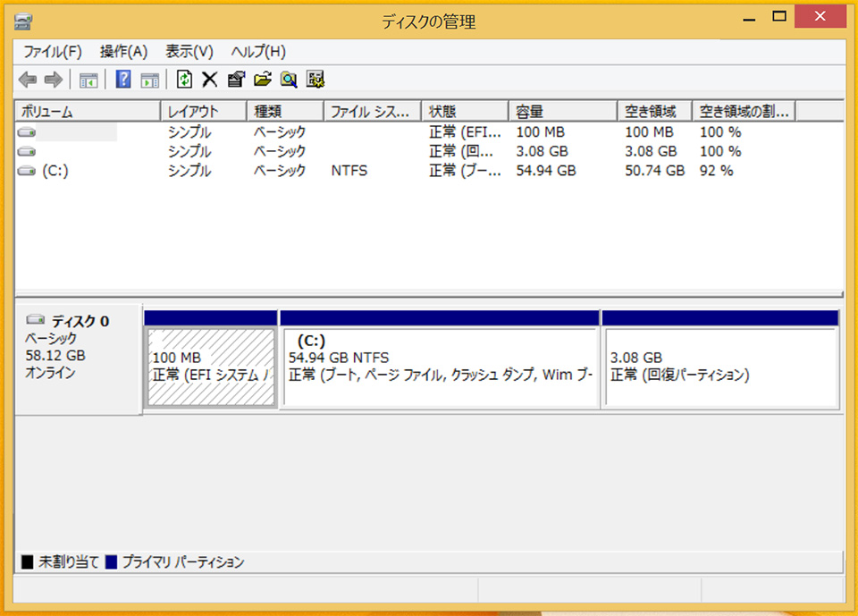Sort by the 空き領域 column header
Screen dimensions: 858x616
654,111
